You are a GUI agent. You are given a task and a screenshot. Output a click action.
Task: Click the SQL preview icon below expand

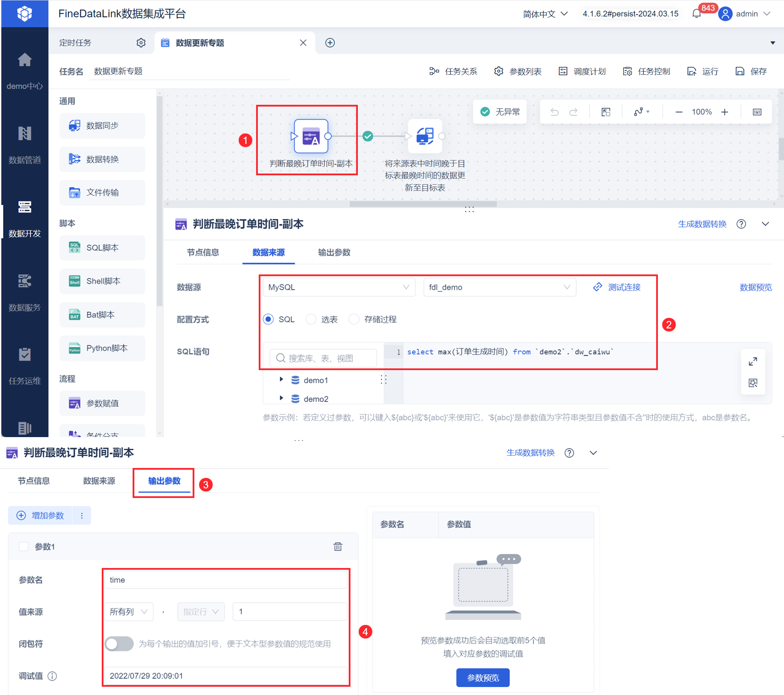[753, 383]
